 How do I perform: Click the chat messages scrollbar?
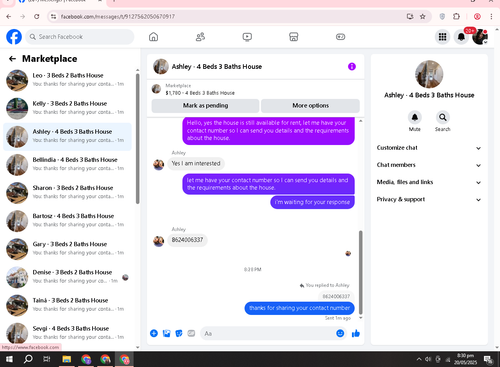coord(360,272)
